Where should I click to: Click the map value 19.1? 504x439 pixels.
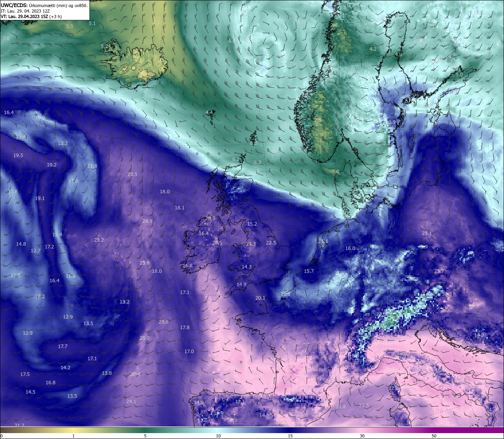pos(40,198)
